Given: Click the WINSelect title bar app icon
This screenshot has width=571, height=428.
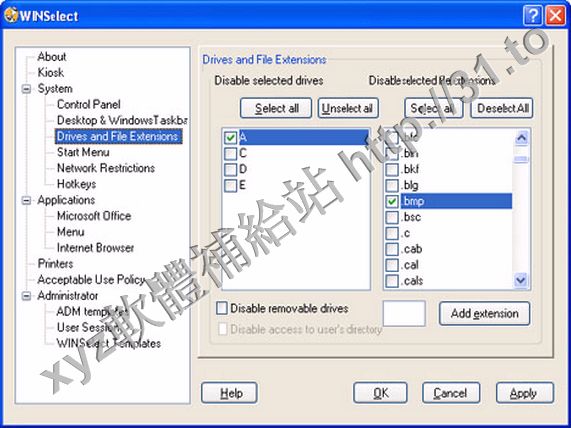Looking at the screenshot, I should [10, 15].
